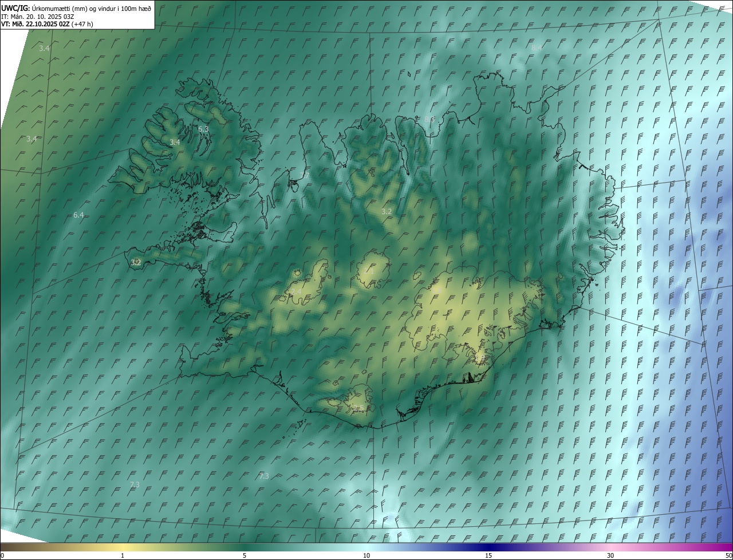Click the '2.5' value label near the south coast

[358, 408]
